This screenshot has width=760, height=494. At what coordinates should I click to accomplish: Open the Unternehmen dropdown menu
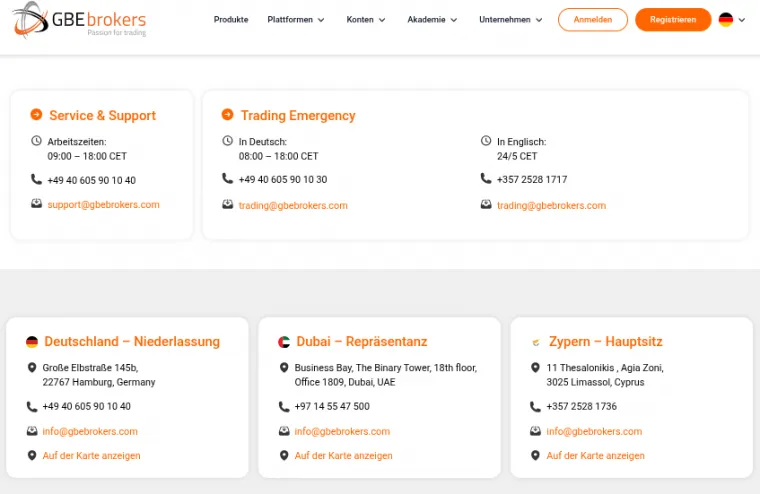(511, 20)
